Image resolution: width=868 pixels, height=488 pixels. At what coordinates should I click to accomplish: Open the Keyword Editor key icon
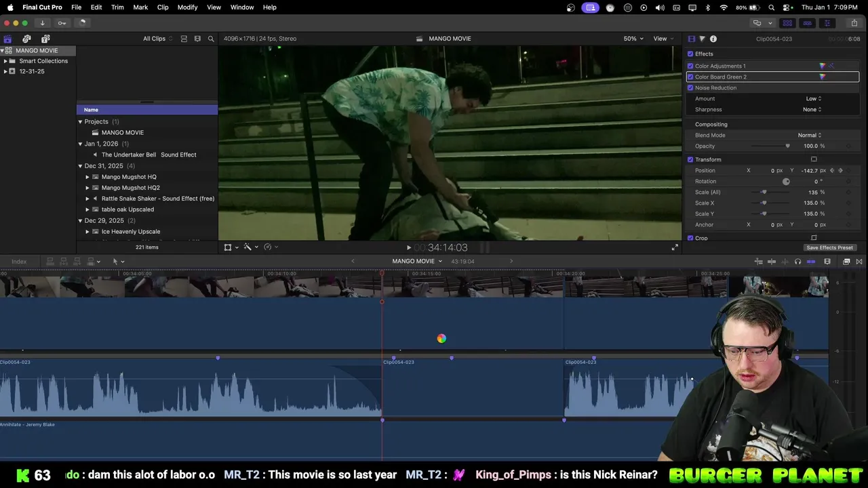(62, 22)
